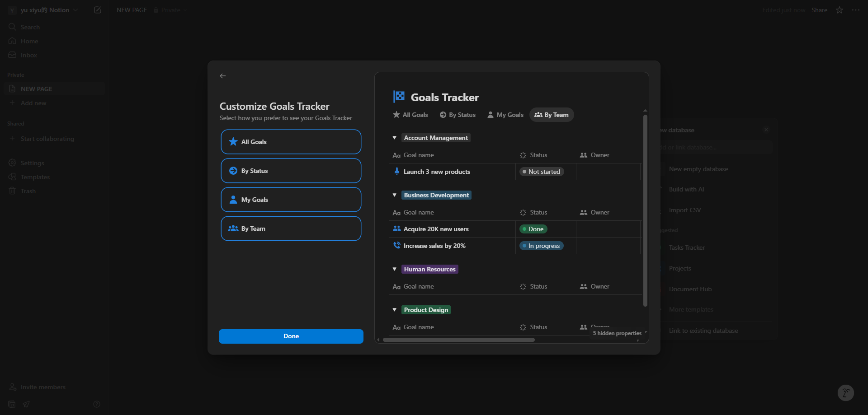
Task: Click the rocket icon beside Launch 3 new products
Action: pyautogui.click(x=397, y=171)
